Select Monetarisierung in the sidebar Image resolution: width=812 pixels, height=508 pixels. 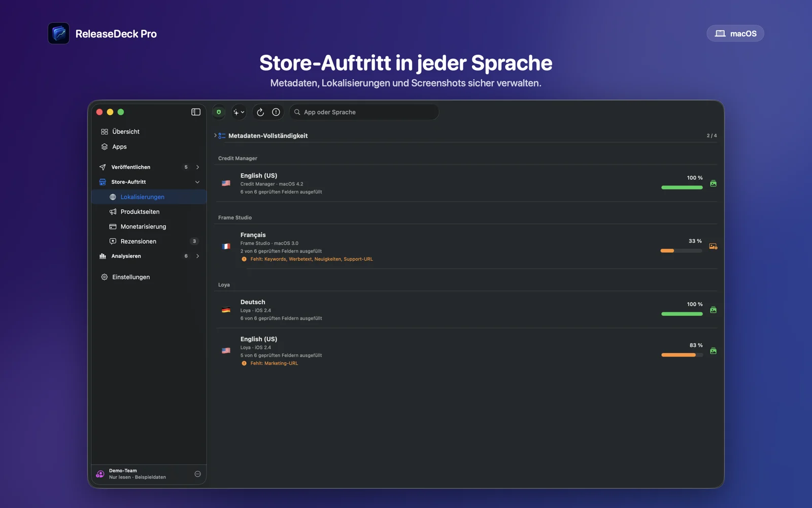click(149, 227)
